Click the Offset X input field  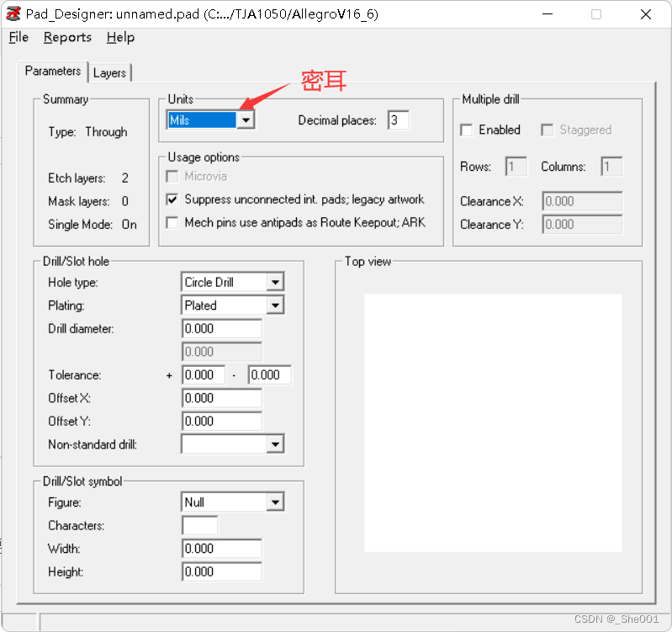click(x=222, y=398)
